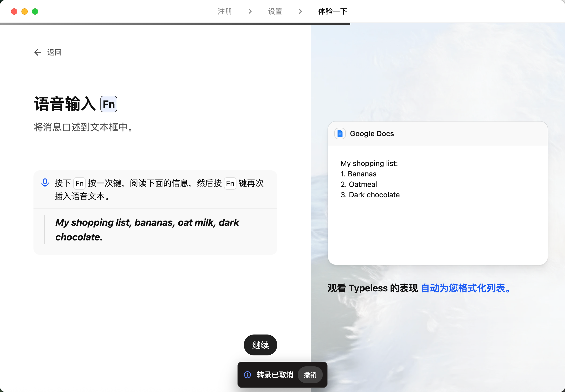Select the 体验一下 step
The width and height of the screenshot is (565, 392).
click(x=332, y=11)
